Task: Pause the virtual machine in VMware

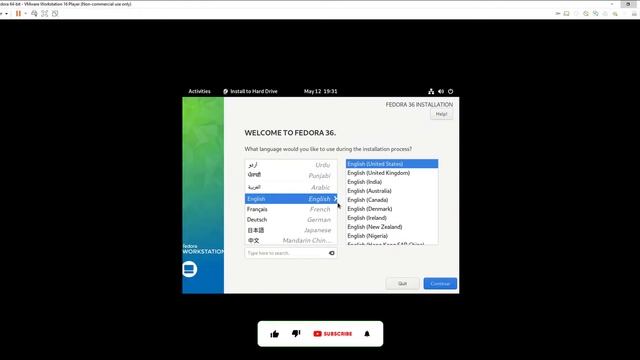Action: tap(18, 13)
